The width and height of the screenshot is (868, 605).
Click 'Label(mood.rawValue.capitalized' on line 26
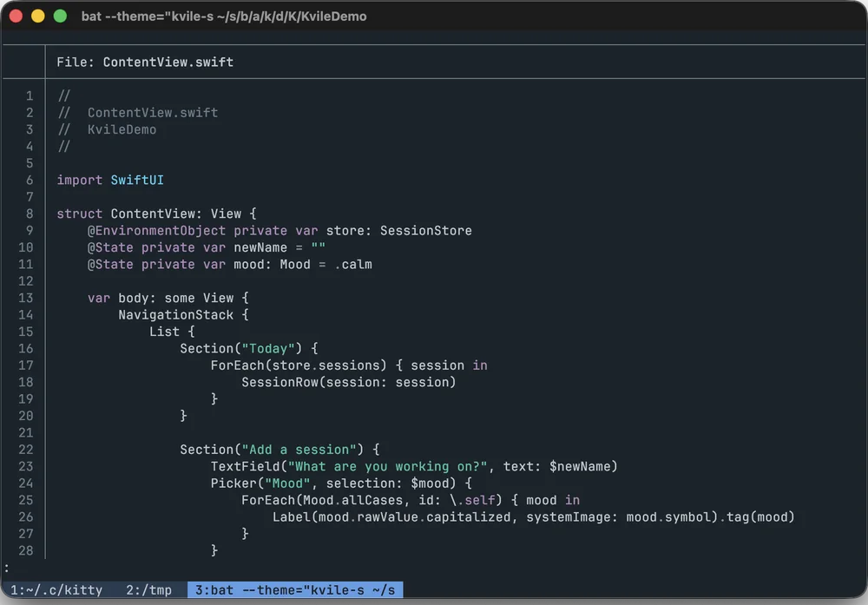[391, 517]
